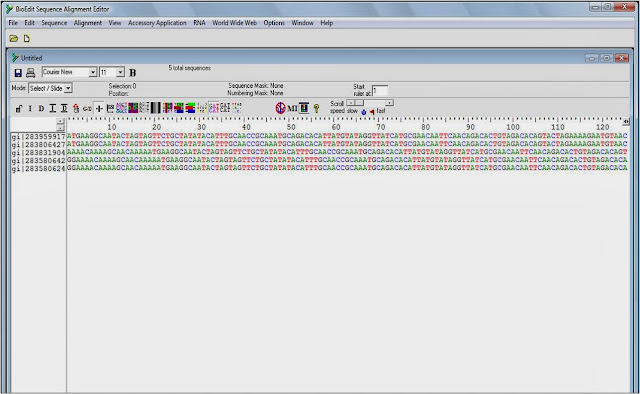640x394 pixels.
Task: Click the D delete mode button
Action: [x=41, y=108]
